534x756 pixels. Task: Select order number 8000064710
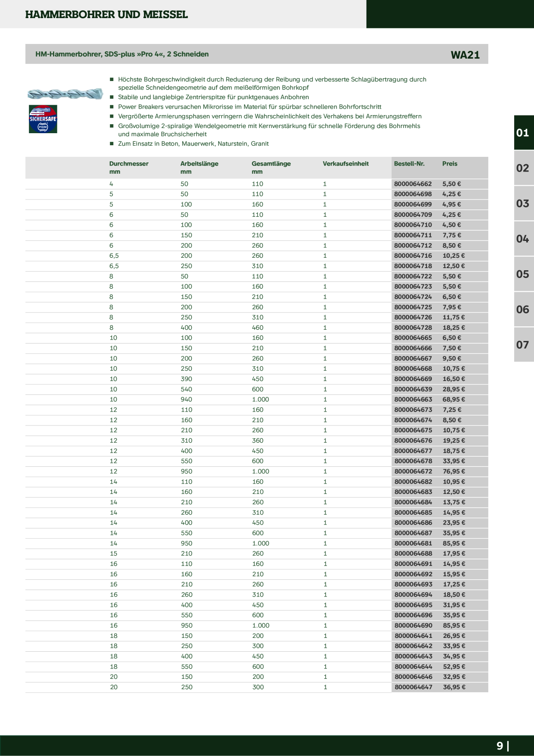[x=413, y=225]
